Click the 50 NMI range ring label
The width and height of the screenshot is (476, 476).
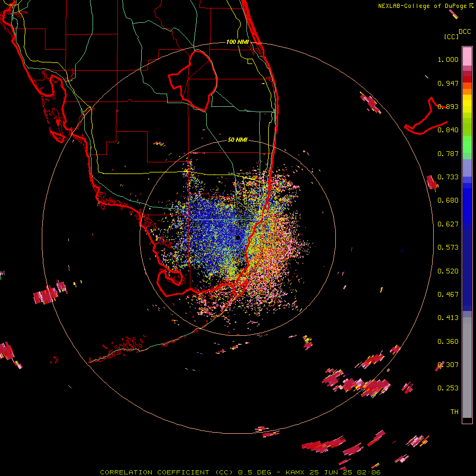click(237, 140)
